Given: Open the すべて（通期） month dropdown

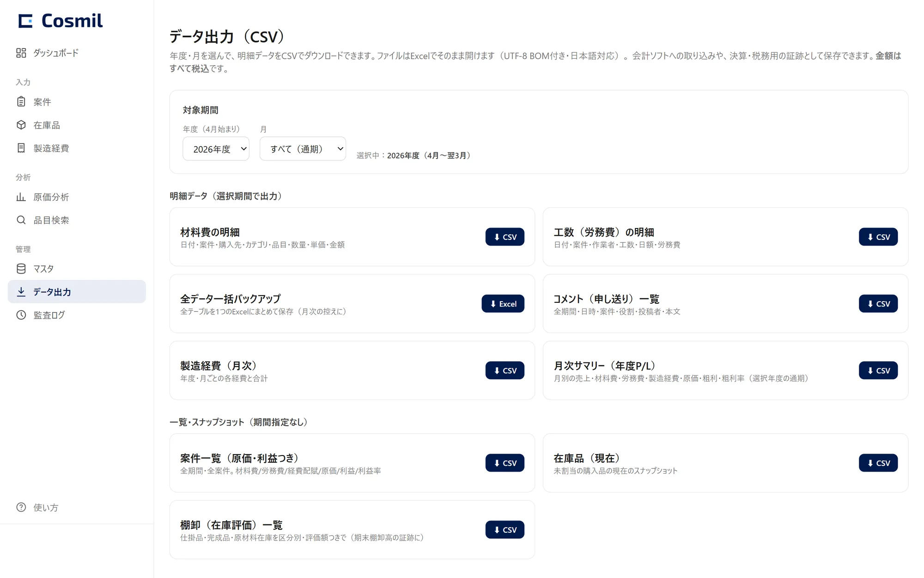Looking at the screenshot, I should tap(303, 149).
